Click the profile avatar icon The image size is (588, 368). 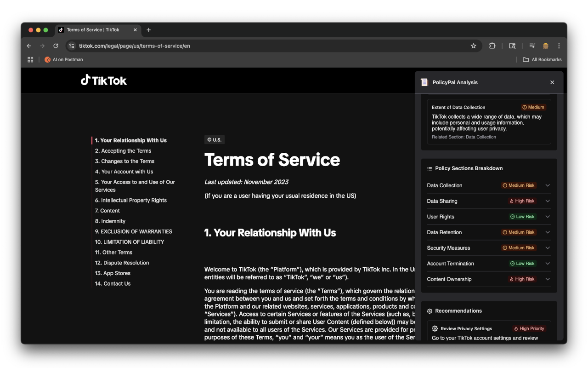click(546, 46)
